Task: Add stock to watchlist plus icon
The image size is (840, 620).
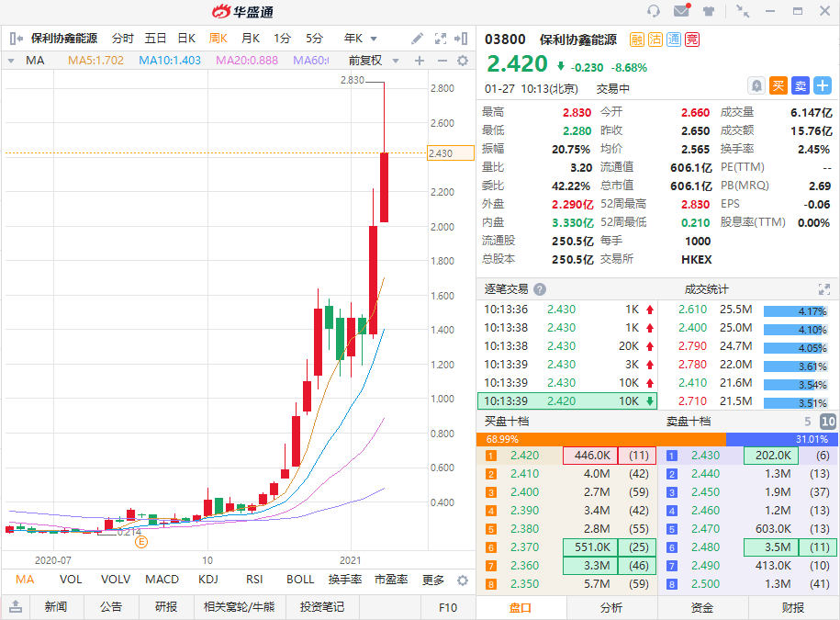Action: click(823, 85)
